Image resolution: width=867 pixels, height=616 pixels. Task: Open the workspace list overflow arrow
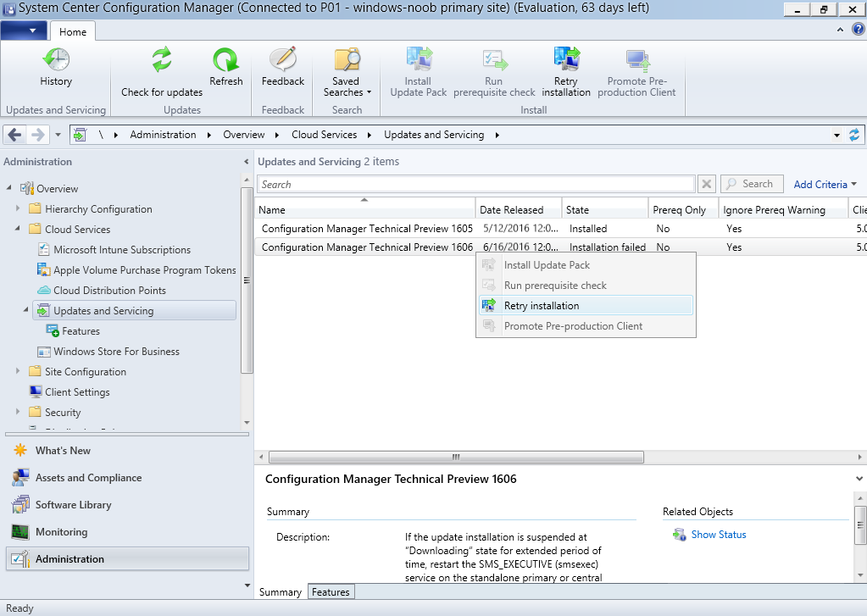click(x=247, y=585)
